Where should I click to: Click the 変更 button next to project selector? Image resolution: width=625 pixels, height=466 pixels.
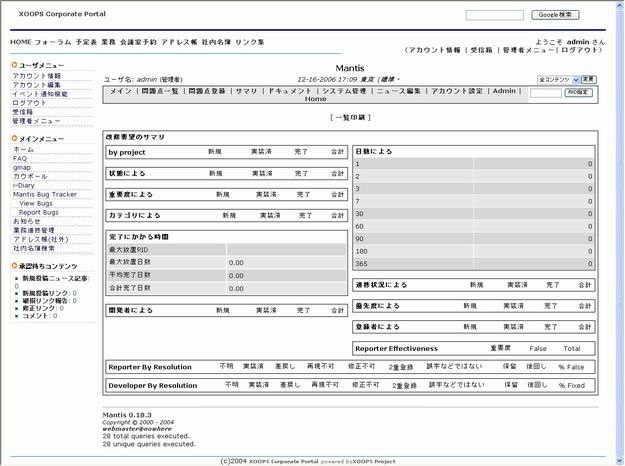point(589,78)
